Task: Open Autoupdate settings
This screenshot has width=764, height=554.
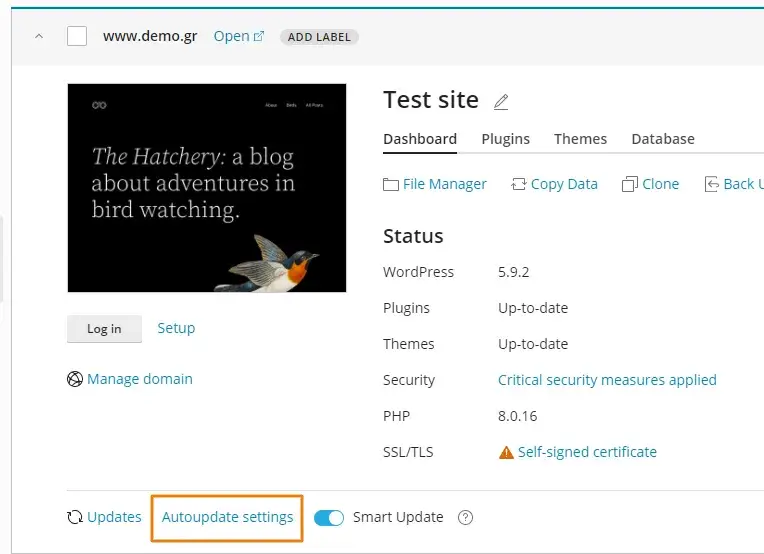Action: (x=228, y=517)
